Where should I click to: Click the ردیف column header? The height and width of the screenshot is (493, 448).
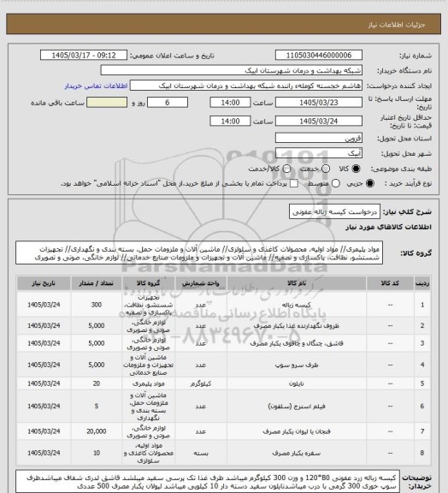pos(422,283)
